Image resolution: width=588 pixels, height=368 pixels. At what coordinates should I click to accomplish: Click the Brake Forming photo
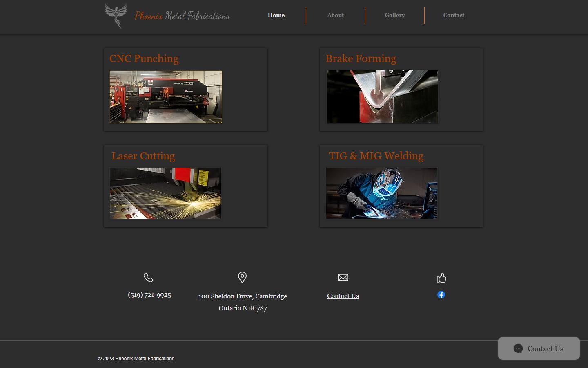pos(382,96)
